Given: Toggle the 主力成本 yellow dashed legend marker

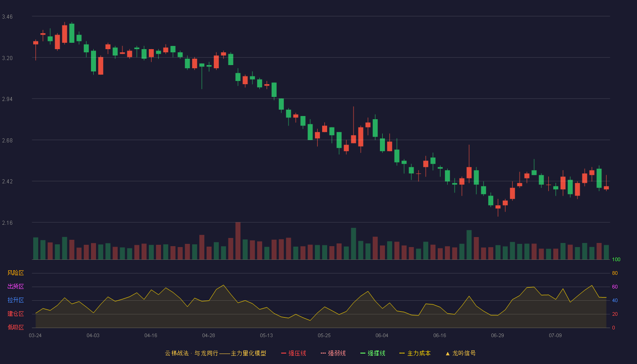Looking at the screenshot, I should click(402, 353).
